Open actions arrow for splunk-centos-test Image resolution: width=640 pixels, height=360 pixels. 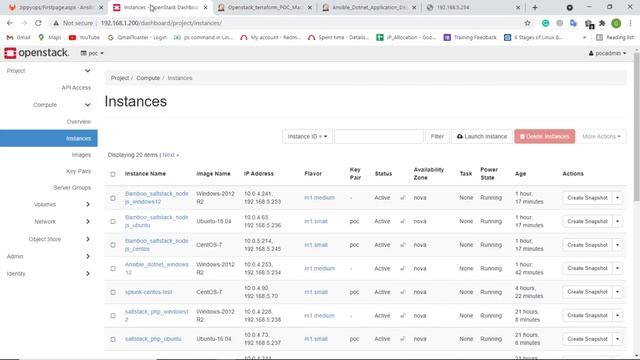click(x=618, y=292)
